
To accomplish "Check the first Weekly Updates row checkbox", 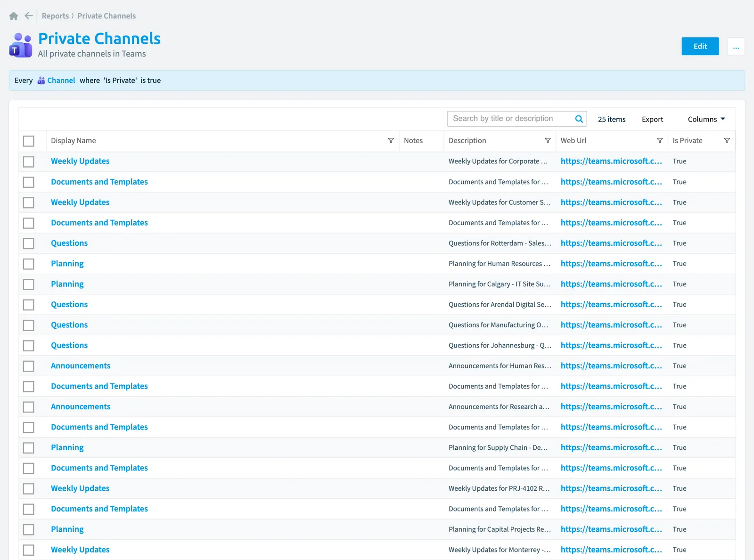I will click(x=29, y=162).
